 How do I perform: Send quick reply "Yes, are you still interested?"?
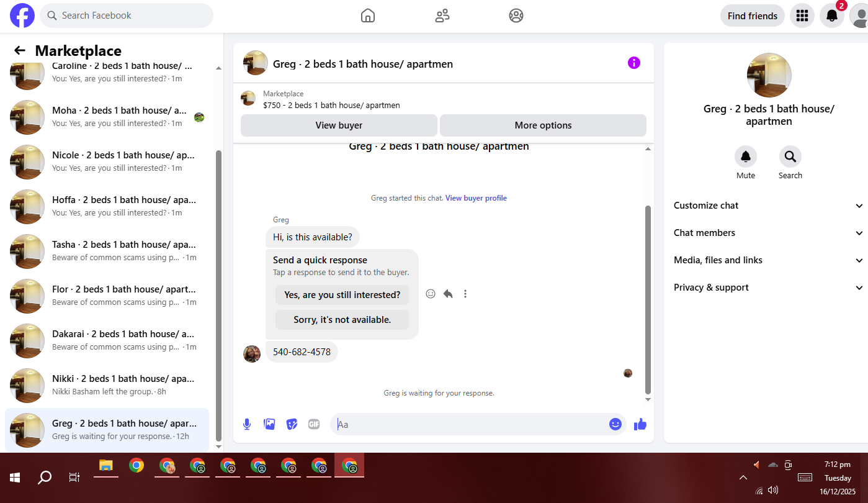[342, 295]
